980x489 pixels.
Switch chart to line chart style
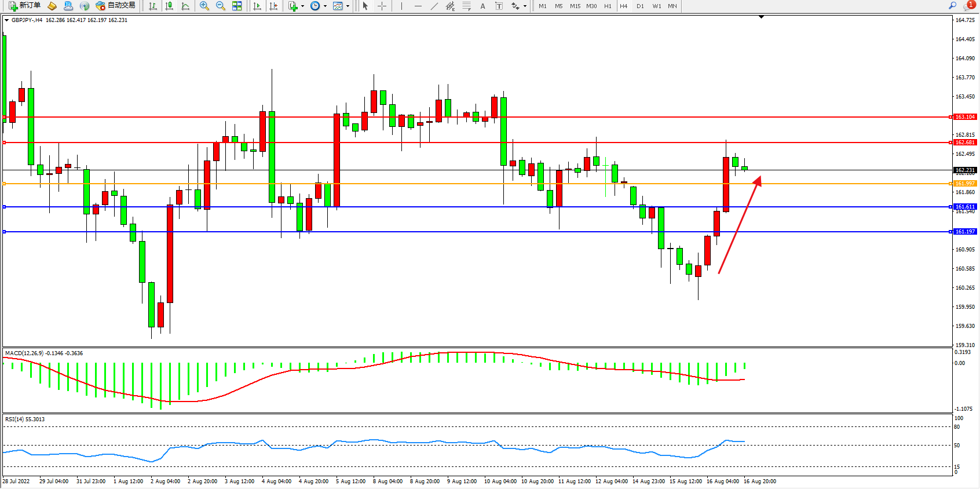tap(185, 6)
